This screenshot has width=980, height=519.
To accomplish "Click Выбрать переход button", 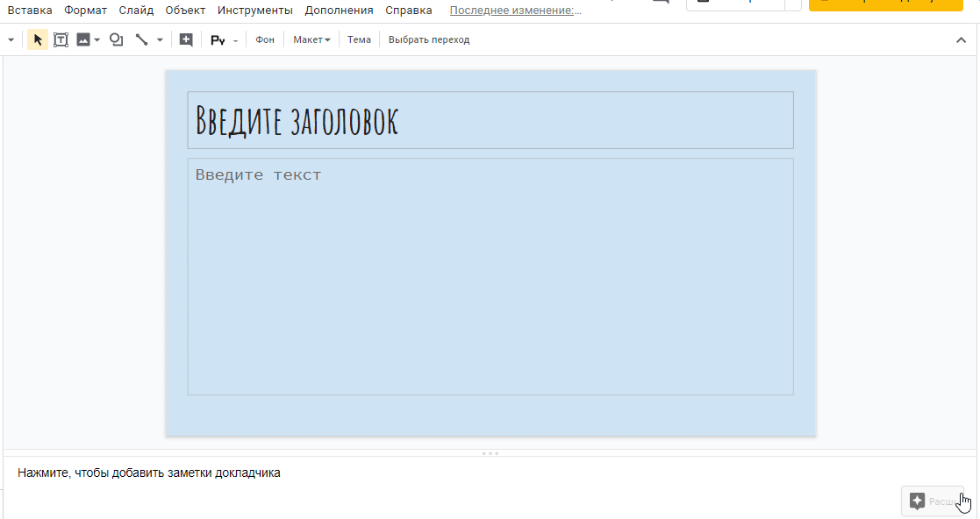I will click(x=429, y=39).
